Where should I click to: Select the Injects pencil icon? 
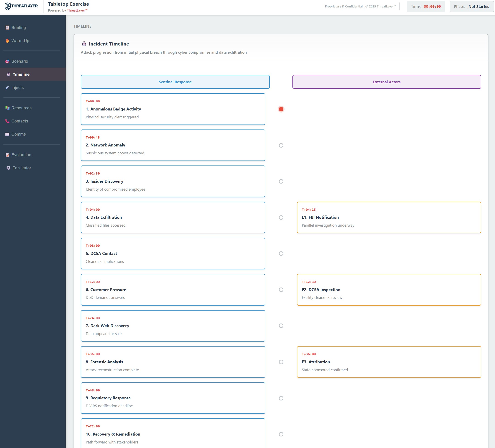point(8,87)
